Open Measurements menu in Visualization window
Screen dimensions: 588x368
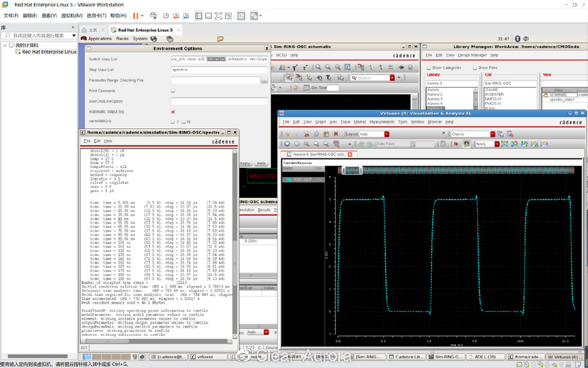pyautogui.click(x=382, y=122)
